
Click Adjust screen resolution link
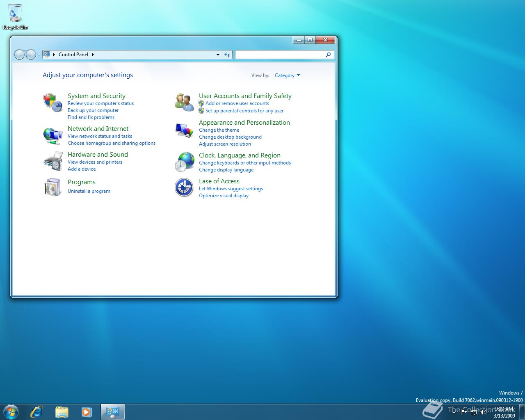click(225, 144)
